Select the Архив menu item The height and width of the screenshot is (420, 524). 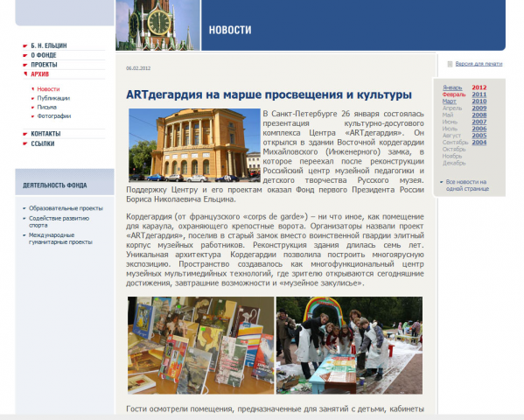click(x=39, y=74)
